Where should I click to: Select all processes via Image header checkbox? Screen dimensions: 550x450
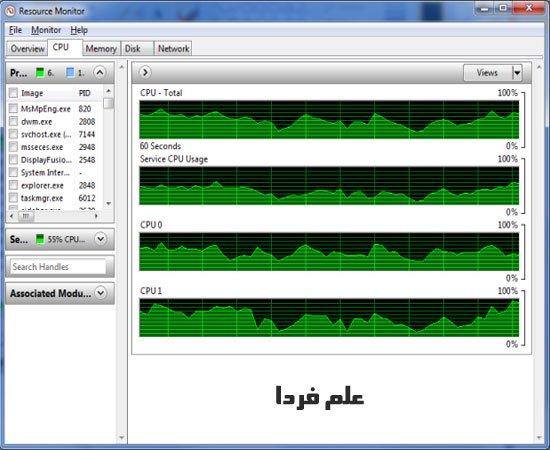[x=13, y=93]
